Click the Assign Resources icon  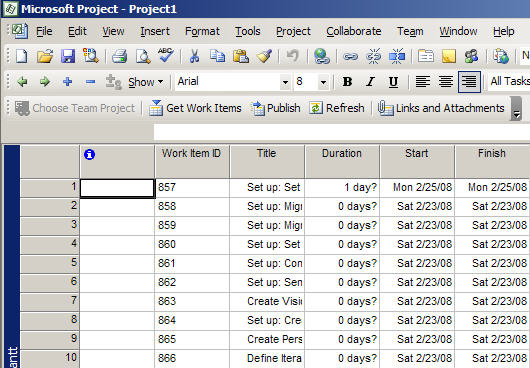[472, 56]
